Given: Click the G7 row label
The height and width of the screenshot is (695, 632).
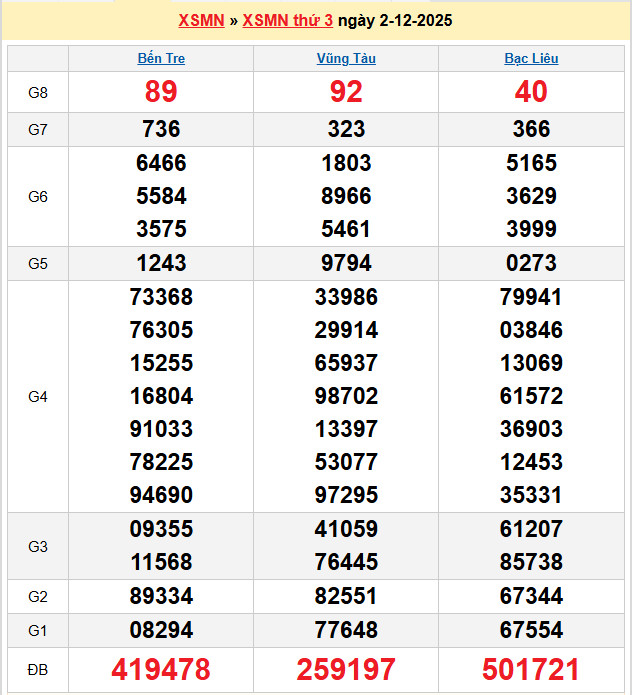Looking at the screenshot, I should tap(38, 129).
